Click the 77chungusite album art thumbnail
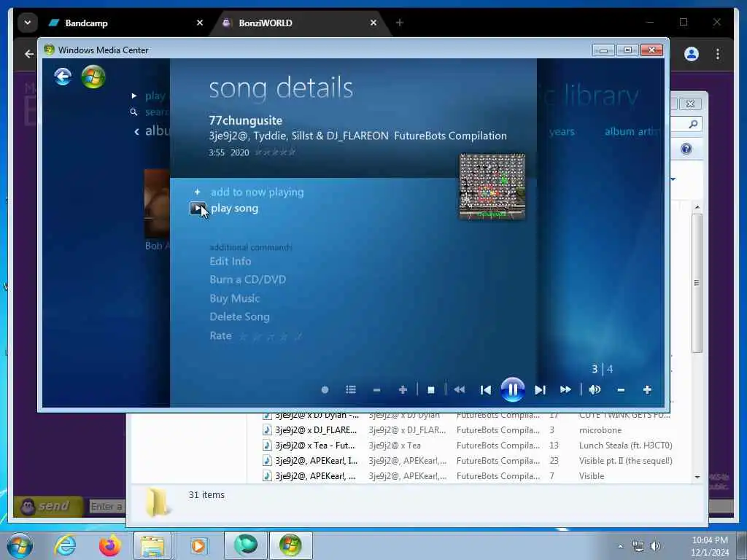The width and height of the screenshot is (747, 560). tap(492, 186)
